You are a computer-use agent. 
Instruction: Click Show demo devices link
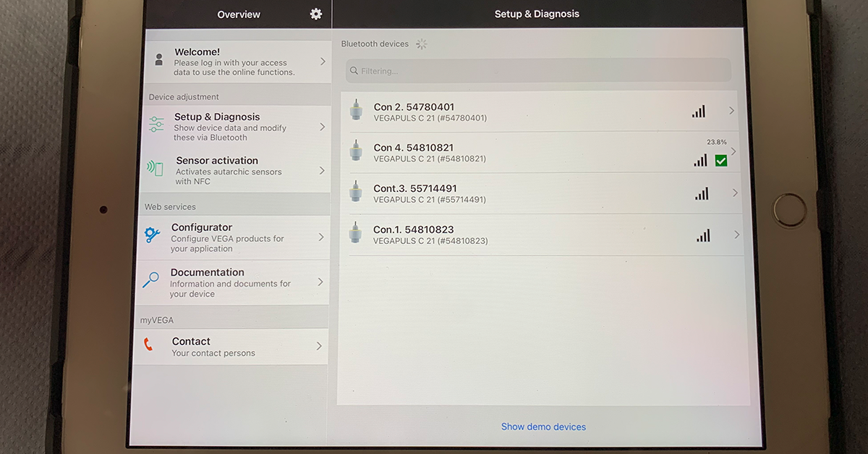click(543, 426)
